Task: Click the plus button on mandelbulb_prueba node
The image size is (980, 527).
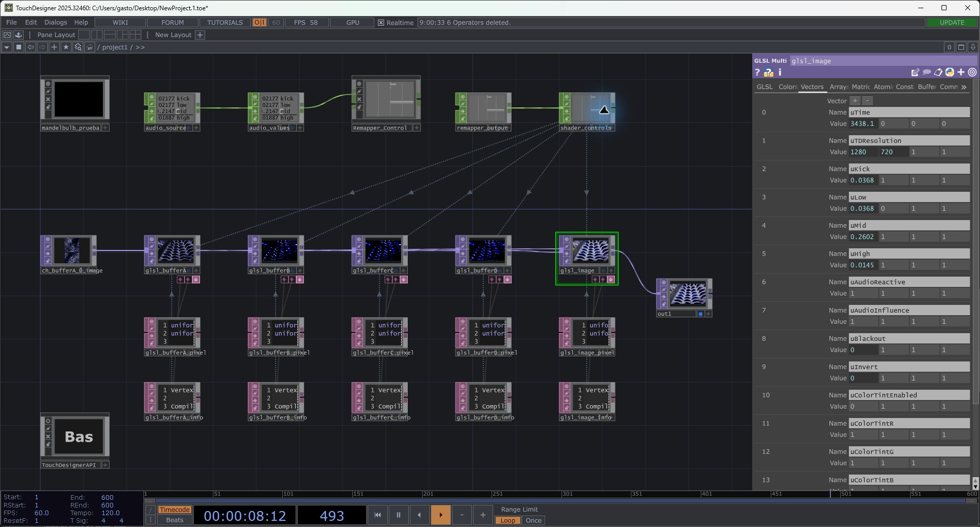Action: (105, 128)
